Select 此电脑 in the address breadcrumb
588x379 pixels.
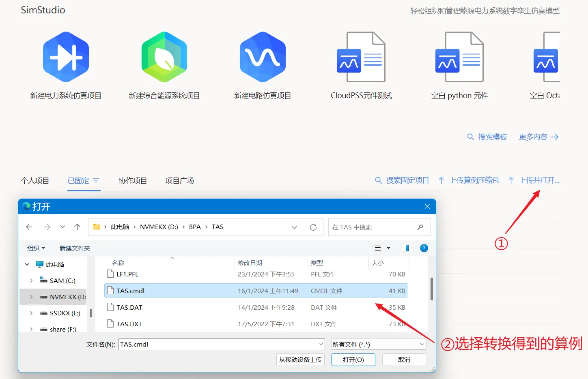coord(120,227)
